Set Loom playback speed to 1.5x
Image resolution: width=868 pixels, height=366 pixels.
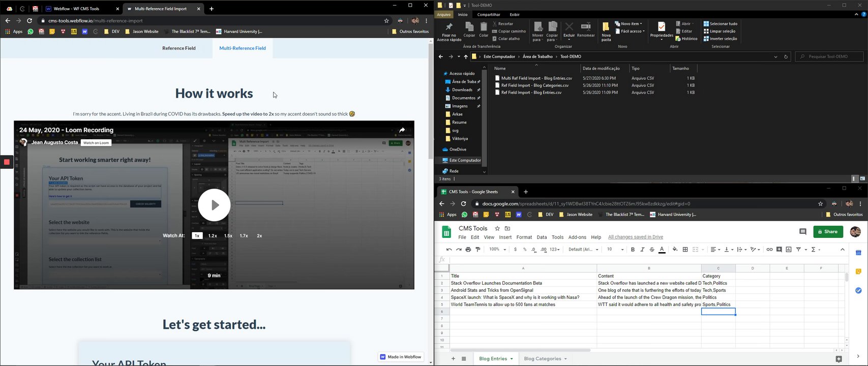coord(228,236)
